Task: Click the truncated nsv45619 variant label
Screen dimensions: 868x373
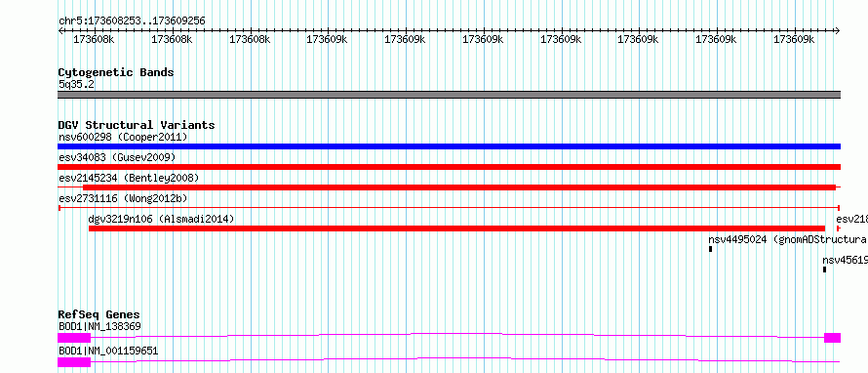Action: click(x=845, y=260)
